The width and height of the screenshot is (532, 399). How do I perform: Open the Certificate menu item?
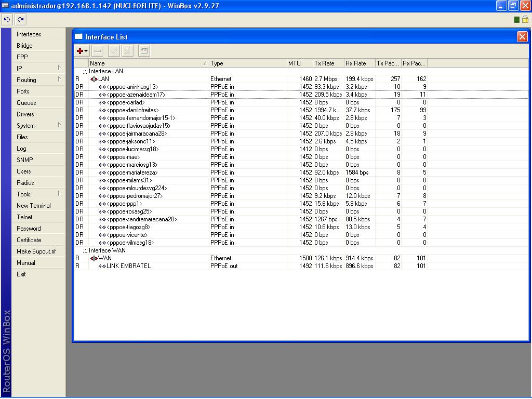38,240
